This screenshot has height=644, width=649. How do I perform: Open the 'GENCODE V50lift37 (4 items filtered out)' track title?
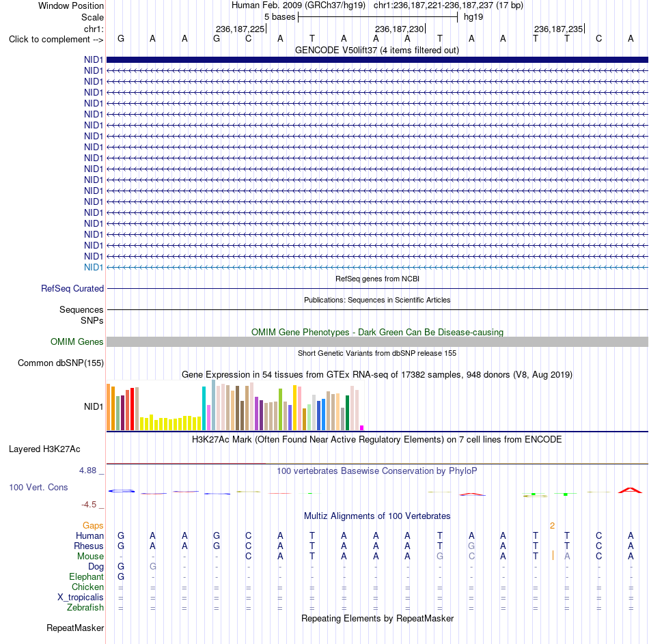coord(377,50)
